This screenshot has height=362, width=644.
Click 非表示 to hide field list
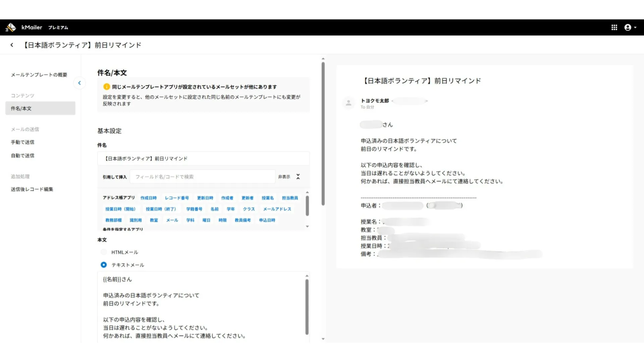[x=284, y=177]
